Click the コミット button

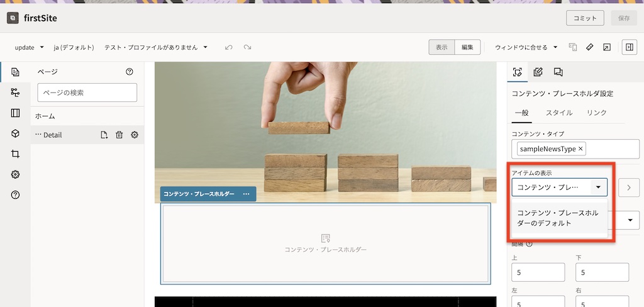(585, 18)
